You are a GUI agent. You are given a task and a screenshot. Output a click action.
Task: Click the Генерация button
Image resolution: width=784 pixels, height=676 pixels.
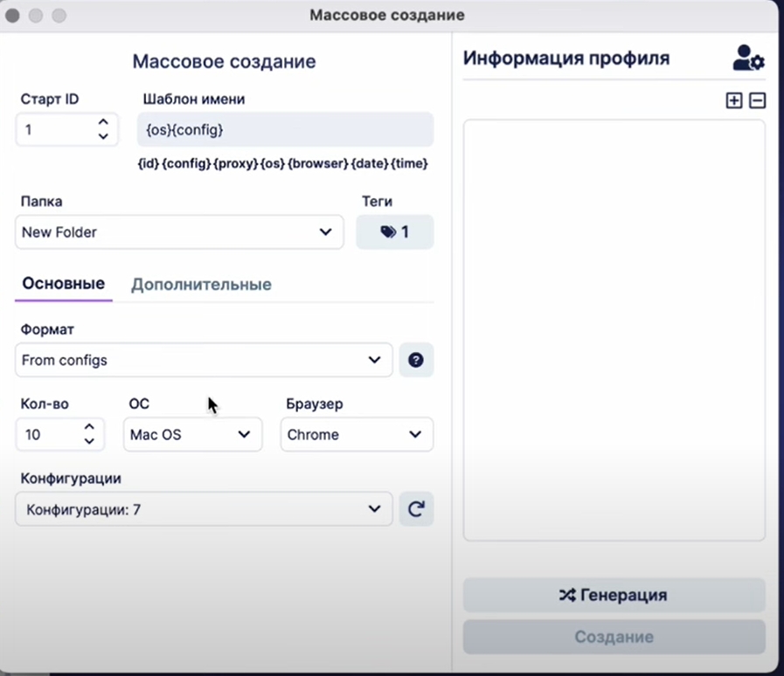[x=614, y=595]
